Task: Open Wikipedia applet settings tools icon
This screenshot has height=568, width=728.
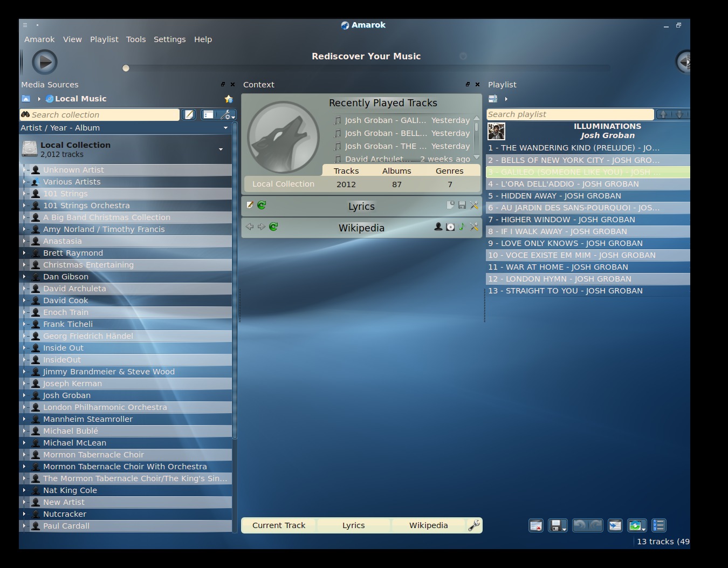Action: [474, 227]
